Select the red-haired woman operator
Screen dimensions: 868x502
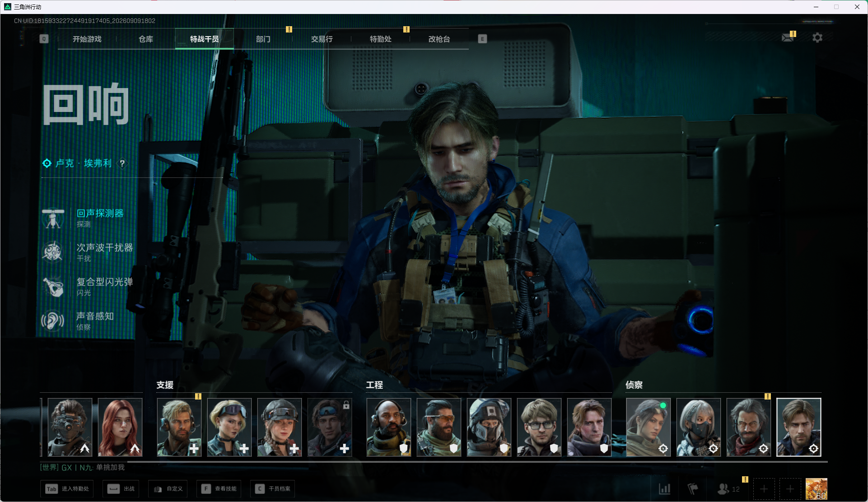120,427
